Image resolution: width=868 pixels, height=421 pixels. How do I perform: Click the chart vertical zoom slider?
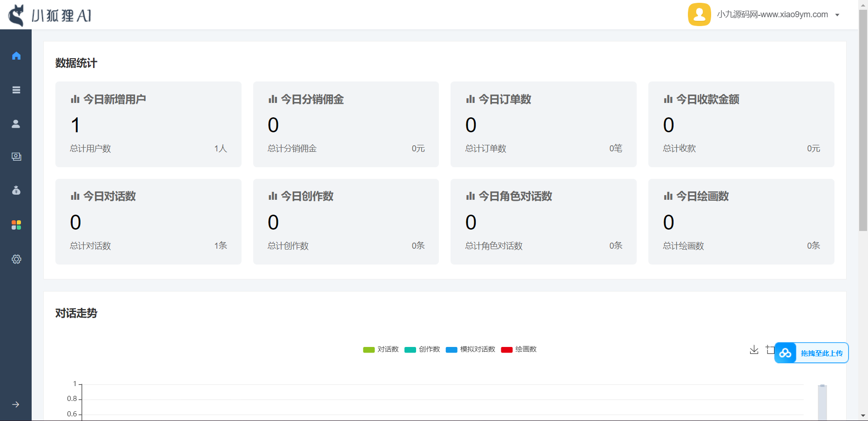[x=822, y=403]
